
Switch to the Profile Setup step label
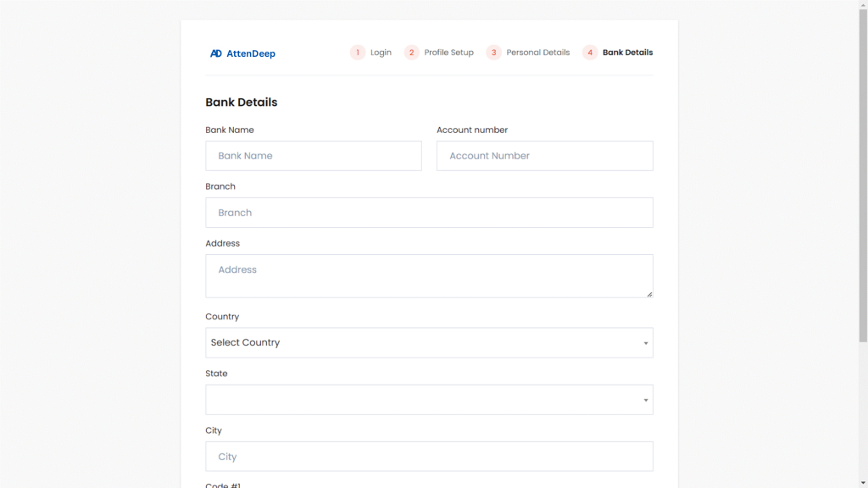point(448,53)
